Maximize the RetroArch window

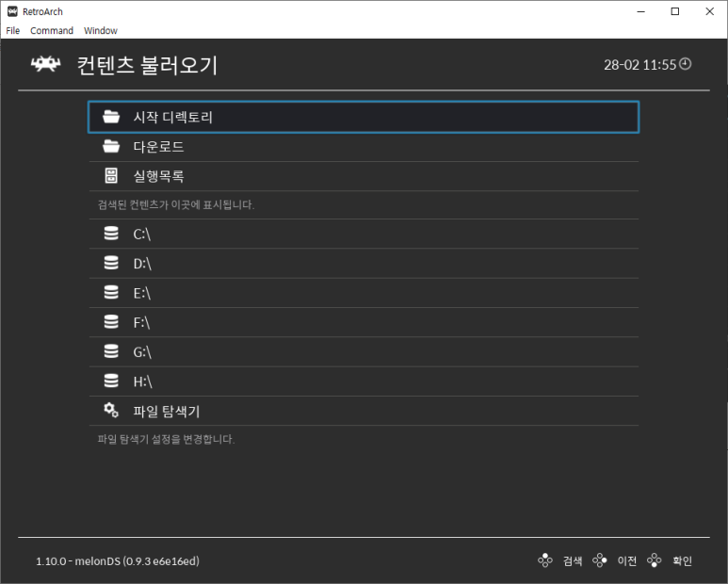coord(675,11)
